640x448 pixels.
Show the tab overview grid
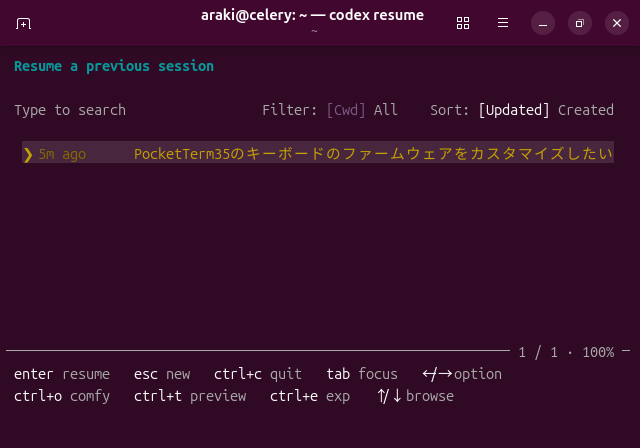pos(463,23)
